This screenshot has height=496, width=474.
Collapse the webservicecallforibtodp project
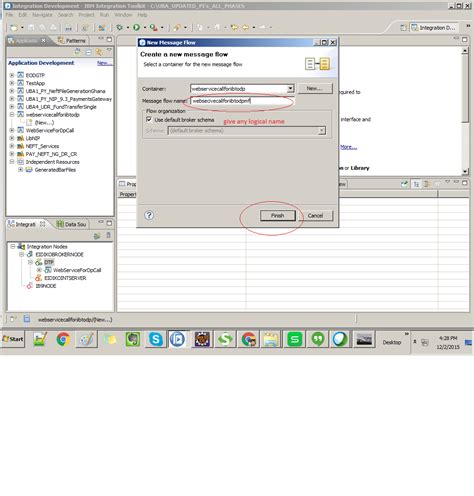(x=12, y=114)
